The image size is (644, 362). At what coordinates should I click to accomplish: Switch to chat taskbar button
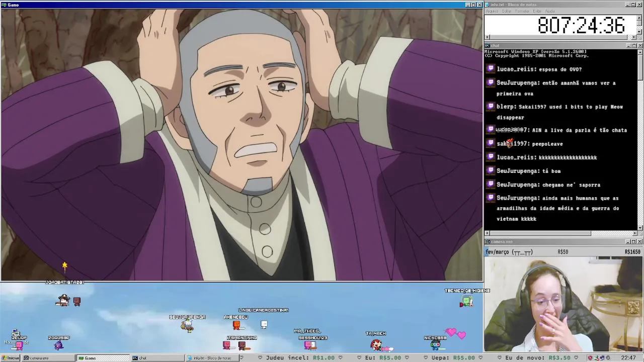pyautogui.click(x=157, y=358)
